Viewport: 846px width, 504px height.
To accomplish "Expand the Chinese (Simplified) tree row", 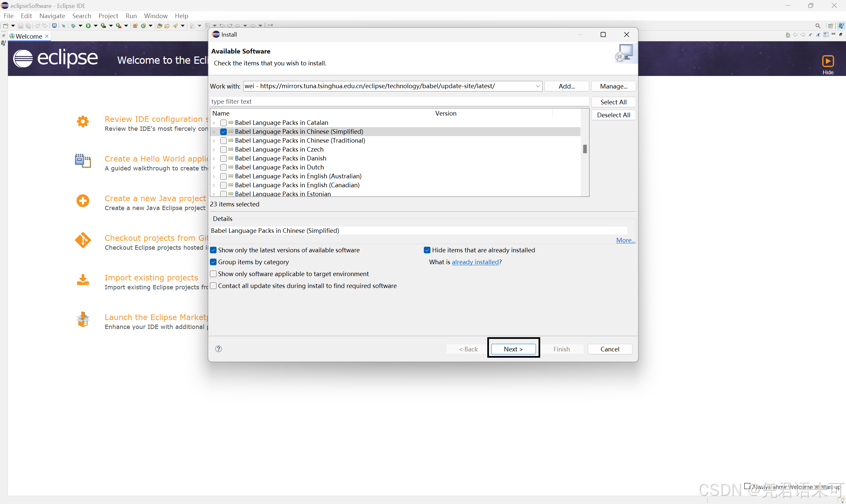I will coord(214,131).
